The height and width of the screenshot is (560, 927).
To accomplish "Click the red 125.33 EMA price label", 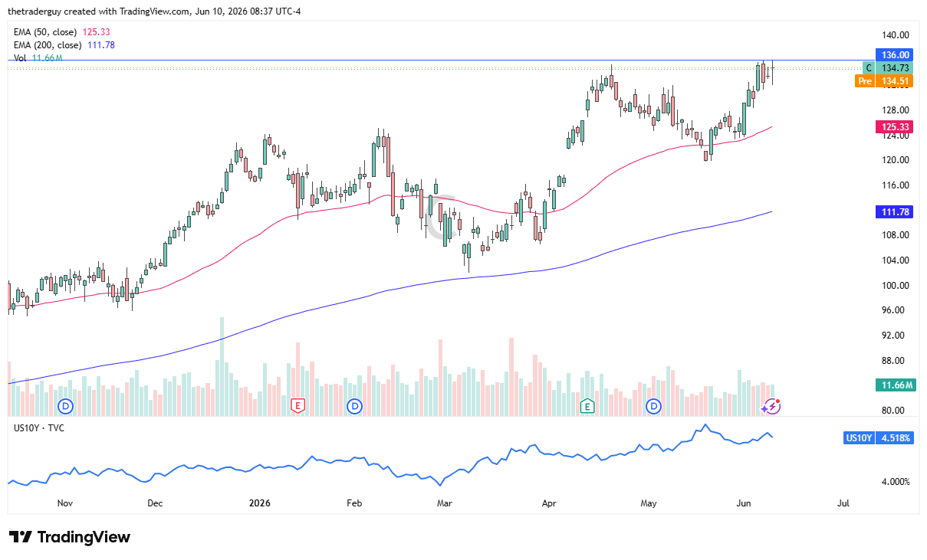I will [895, 127].
